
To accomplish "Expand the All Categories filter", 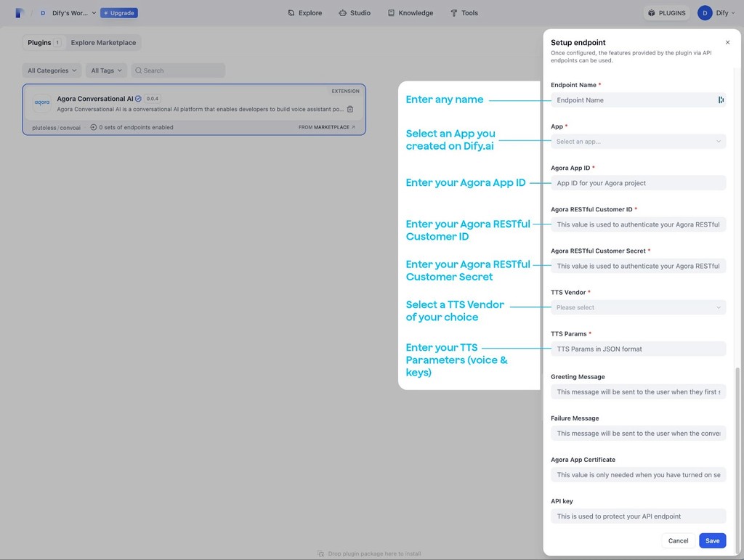I will pyautogui.click(x=51, y=70).
